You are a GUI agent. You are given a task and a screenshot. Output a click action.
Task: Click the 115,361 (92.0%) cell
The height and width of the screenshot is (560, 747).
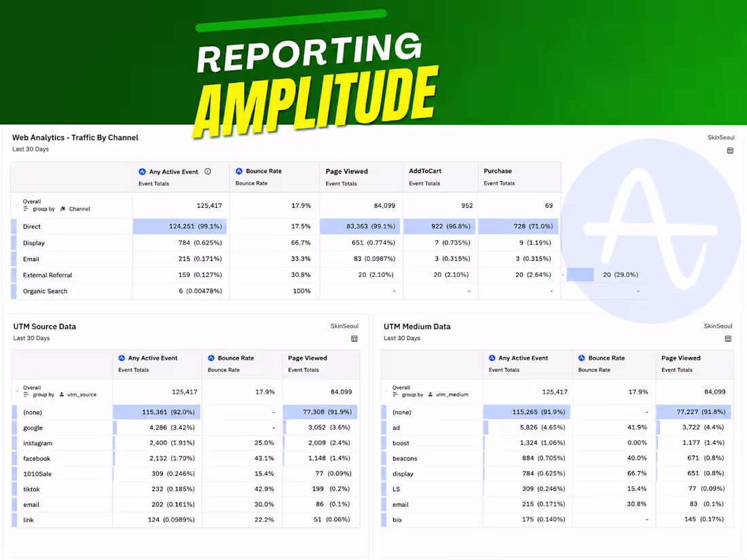(x=156, y=412)
